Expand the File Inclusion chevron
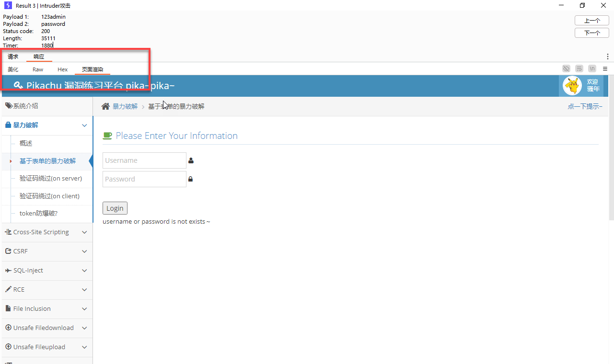The width and height of the screenshot is (614, 364). [x=85, y=309]
